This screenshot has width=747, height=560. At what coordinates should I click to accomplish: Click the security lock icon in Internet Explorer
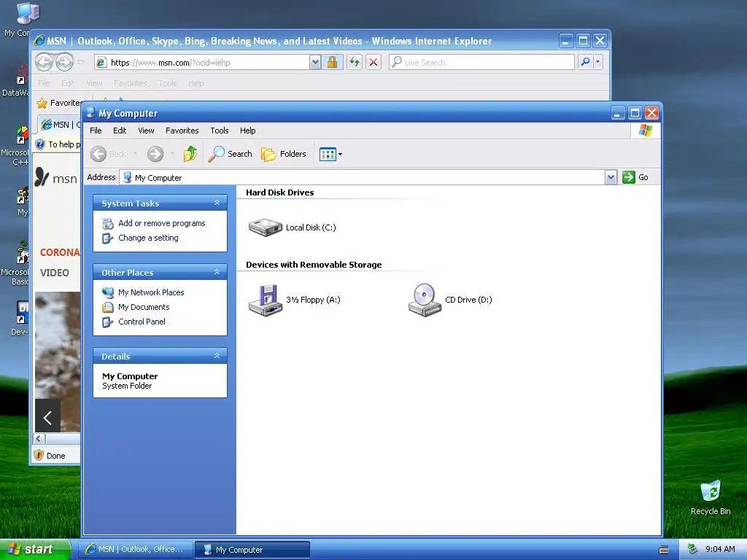pyautogui.click(x=332, y=63)
